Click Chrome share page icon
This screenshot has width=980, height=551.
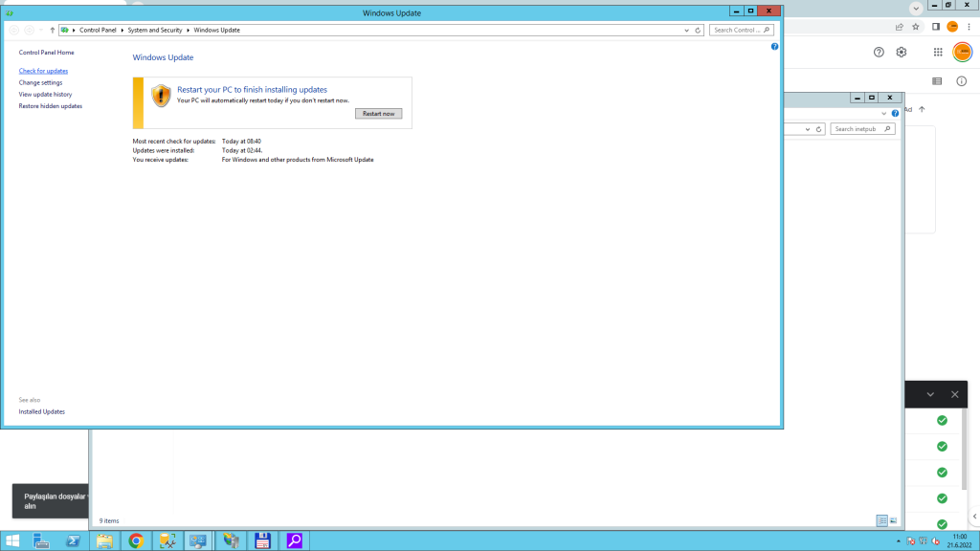[900, 26]
